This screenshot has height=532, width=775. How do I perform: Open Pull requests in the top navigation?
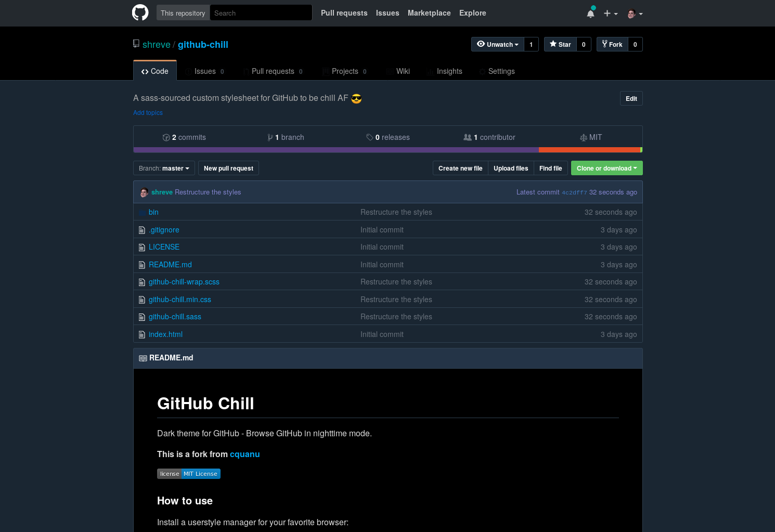(x=344, y=13)
